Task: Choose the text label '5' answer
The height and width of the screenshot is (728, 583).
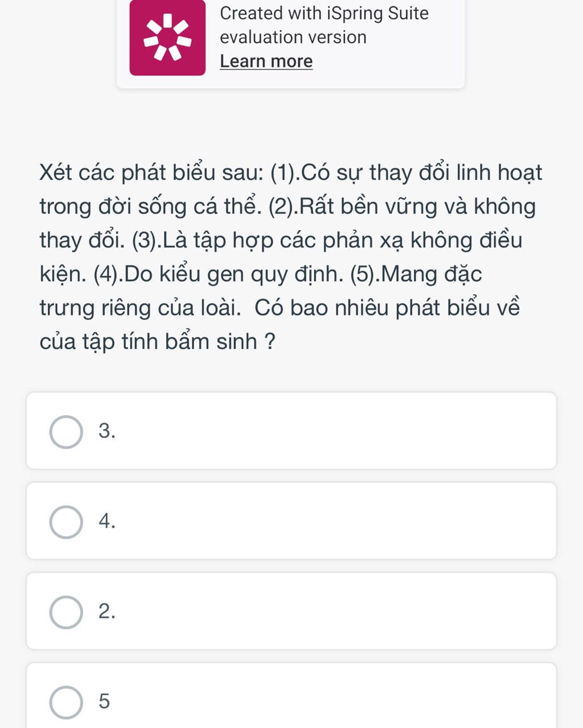Action: [x=104, y=701]
